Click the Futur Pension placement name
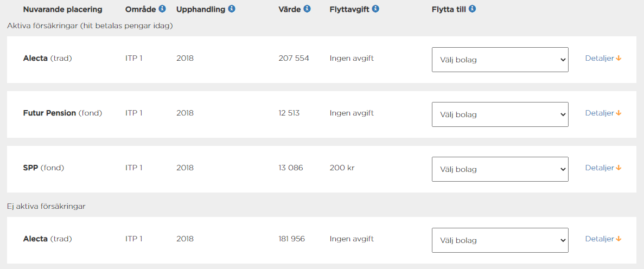The image size is (644, 269). 49,113
